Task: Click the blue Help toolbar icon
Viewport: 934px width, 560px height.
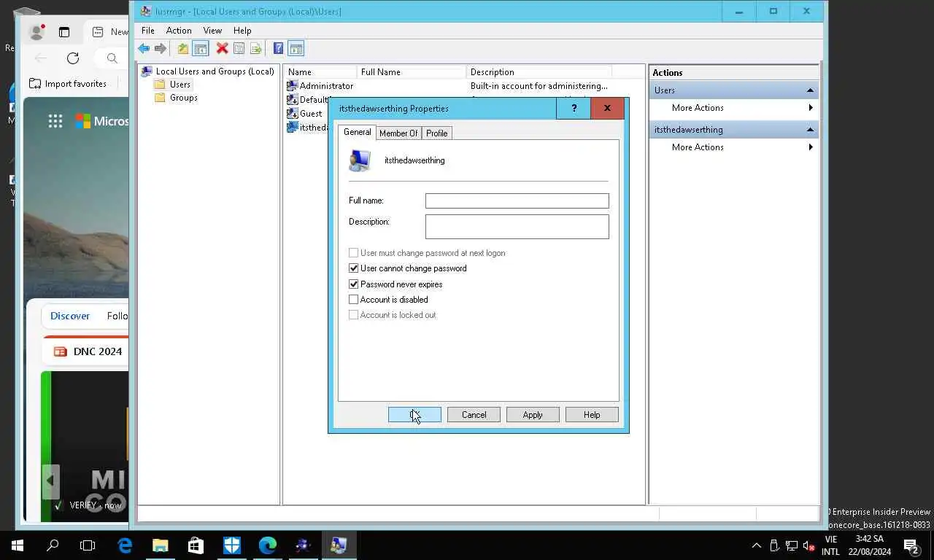Action: pyautogui.click(x=278, y=49)
